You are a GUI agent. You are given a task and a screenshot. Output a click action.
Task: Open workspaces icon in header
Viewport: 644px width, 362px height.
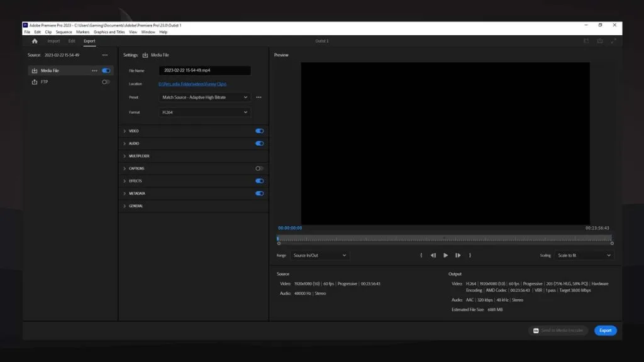[586, 41]
